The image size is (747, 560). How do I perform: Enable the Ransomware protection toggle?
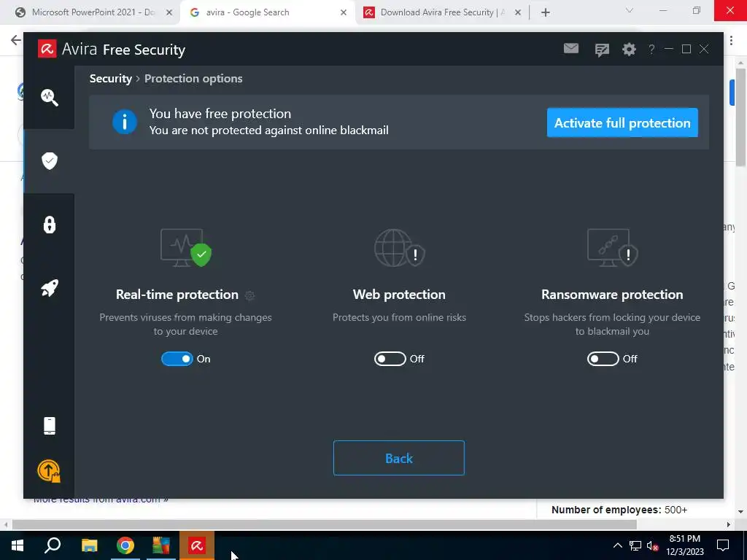tap(603, 359)
